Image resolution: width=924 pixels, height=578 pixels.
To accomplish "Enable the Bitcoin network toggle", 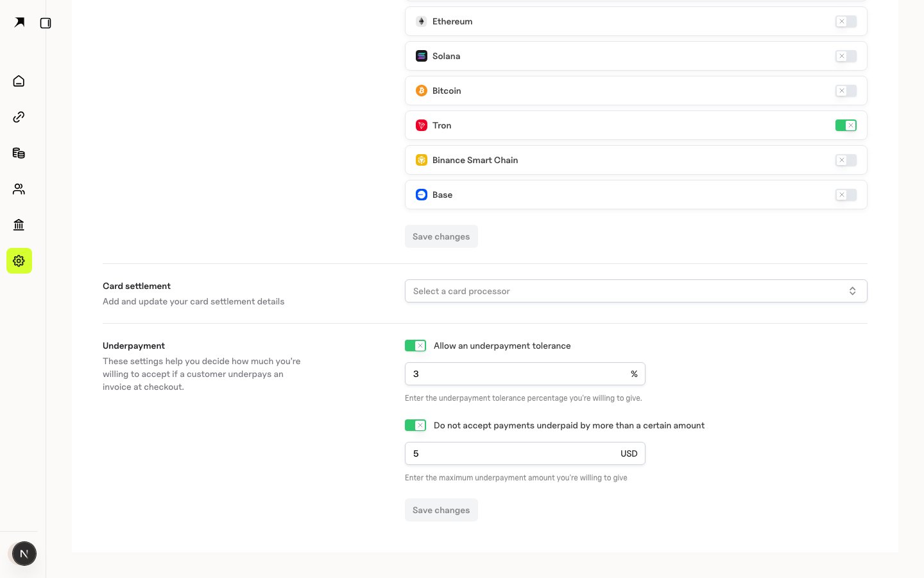I will click(x=846, y=91).
